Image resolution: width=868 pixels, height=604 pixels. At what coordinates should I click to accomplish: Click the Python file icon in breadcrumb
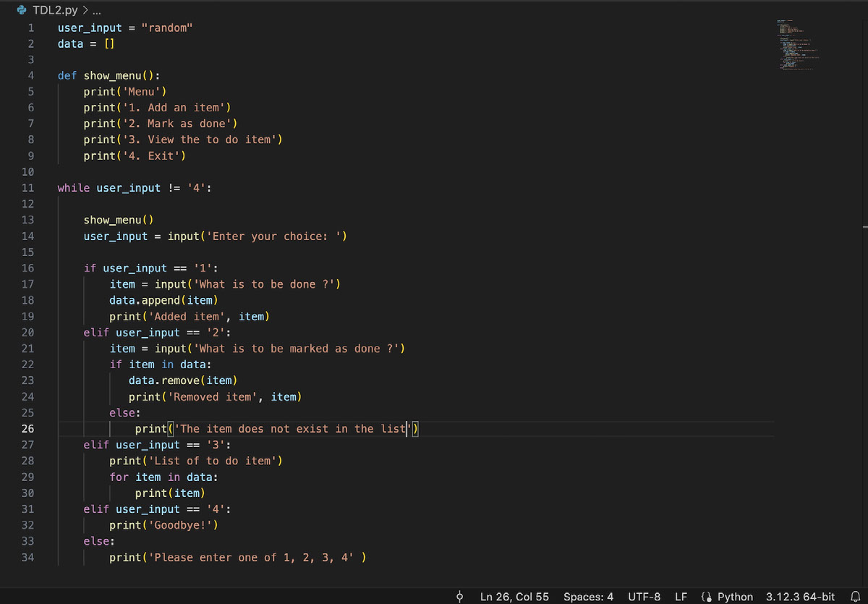(22, 12)
